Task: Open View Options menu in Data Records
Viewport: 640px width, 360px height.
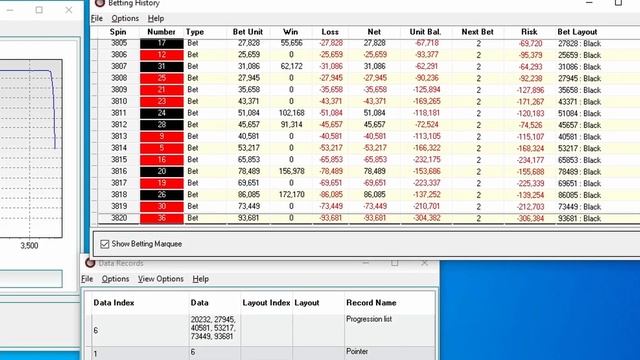Action: click(x=160, y=279)
